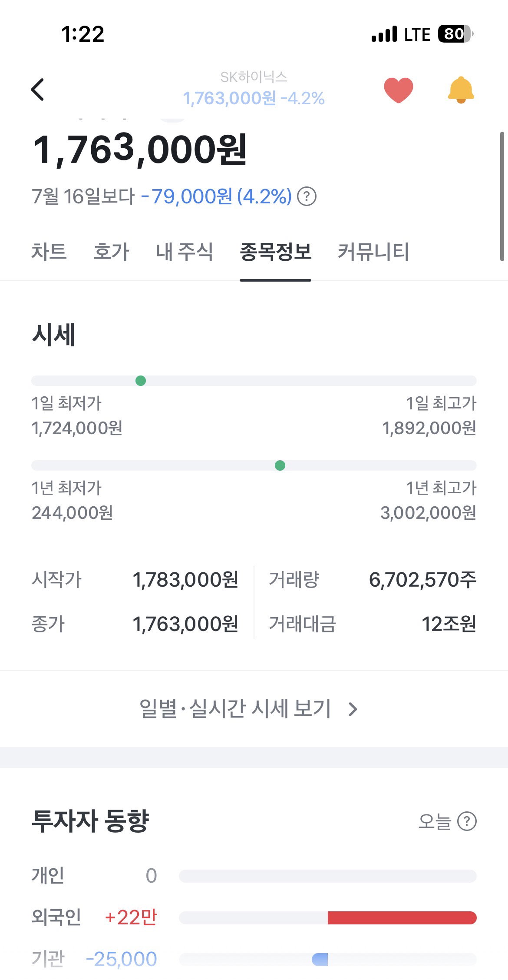This screenshot has width=508, height=980.
Task: Tap the red 외국인 net-buy bar
Action: coord(402,917)
